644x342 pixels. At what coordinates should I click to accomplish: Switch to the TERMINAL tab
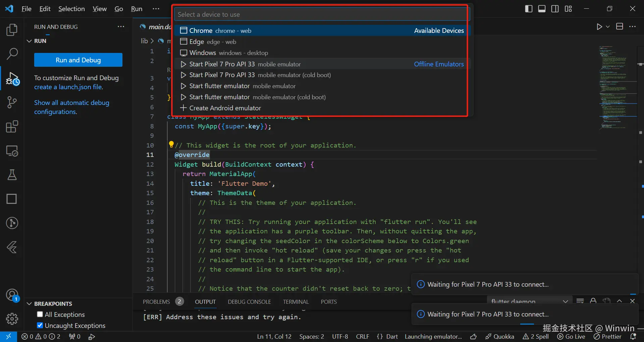[296, 302]
